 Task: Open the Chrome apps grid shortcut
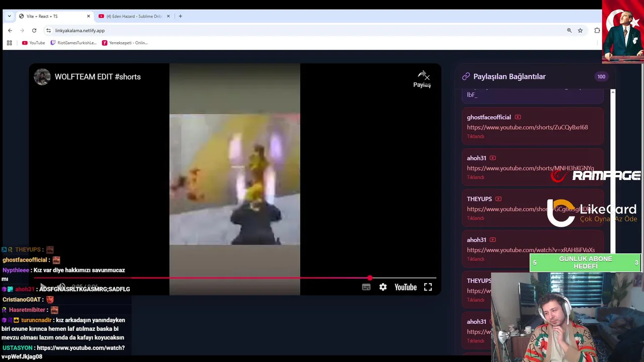pos(9,43)
